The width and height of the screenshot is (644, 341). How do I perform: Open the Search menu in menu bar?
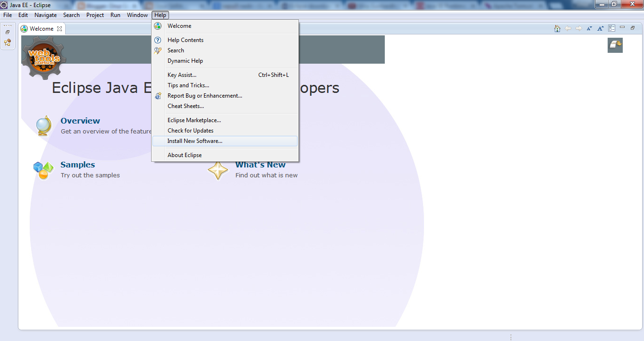(x=71, y=15)
